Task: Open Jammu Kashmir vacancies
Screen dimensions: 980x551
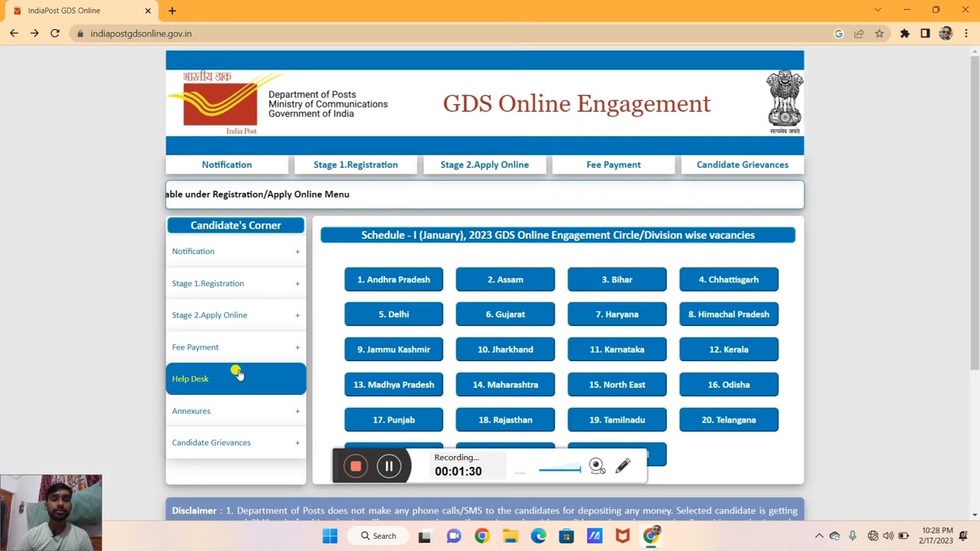Action: pos(394,350)
